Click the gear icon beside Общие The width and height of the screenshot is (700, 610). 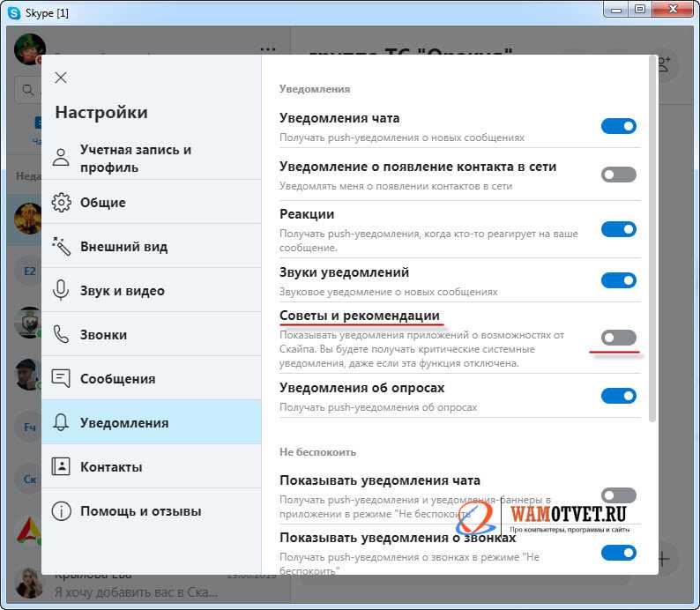pos(61,202)
